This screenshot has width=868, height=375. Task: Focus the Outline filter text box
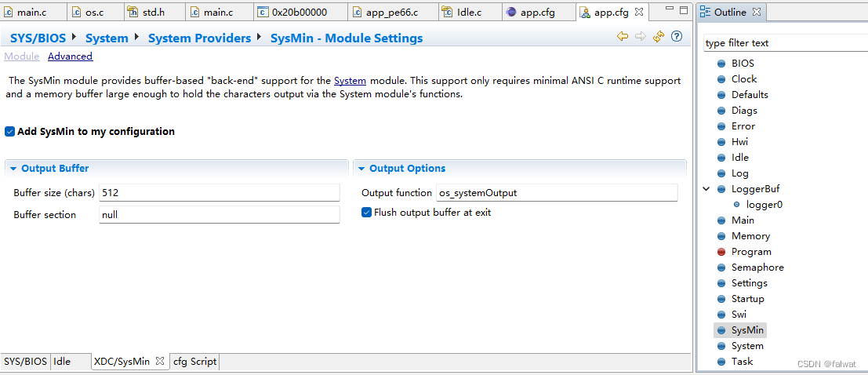click(786, 43)
